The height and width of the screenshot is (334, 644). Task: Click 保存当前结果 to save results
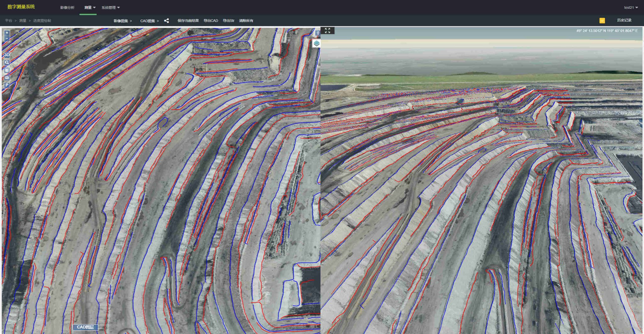click(188, 21)
